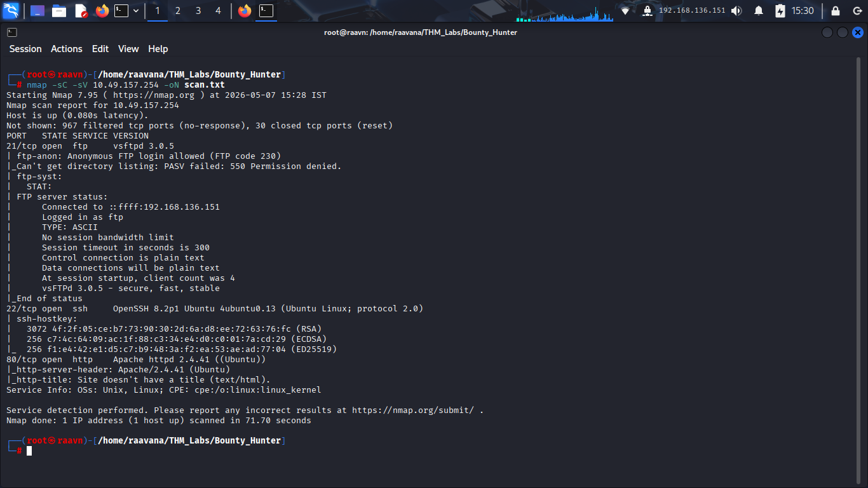
Task: Click the show desktop panel icon
Action: click(x=37, y=11)
